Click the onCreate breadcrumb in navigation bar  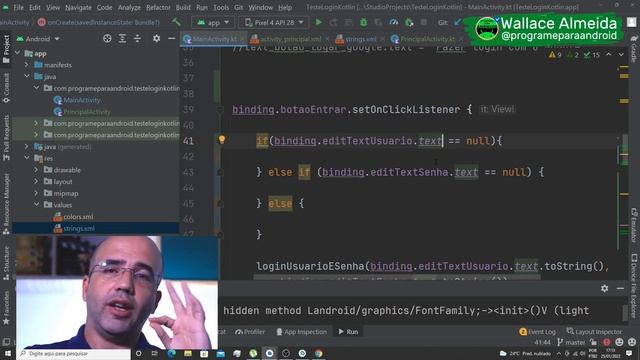click(99, 22)
